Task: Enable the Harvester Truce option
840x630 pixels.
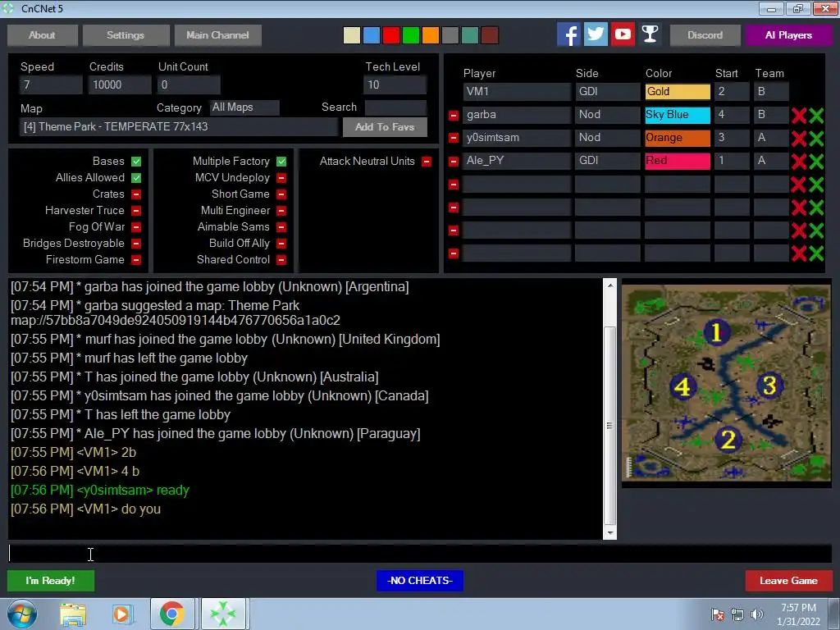Action: point(136,211)
